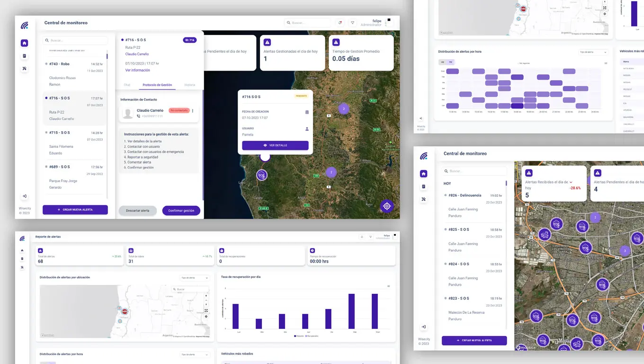The width and height of the screenshot is (644, 364).
Task: Open the Tipo de alerta dropdown above the heatmap
Action: pos(593,52)
